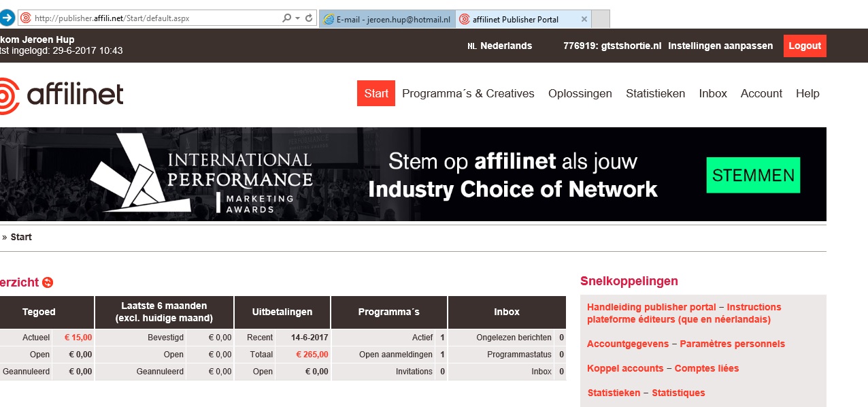
Task: Open Instellingen aanpassen settings link
Action: click(x=720, y=46)
